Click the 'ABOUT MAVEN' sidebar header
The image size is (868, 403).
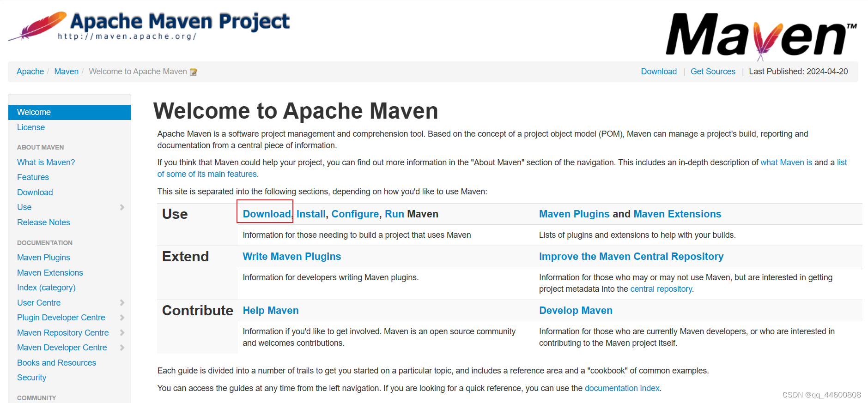pyautogui.click(x=40, y=147)
